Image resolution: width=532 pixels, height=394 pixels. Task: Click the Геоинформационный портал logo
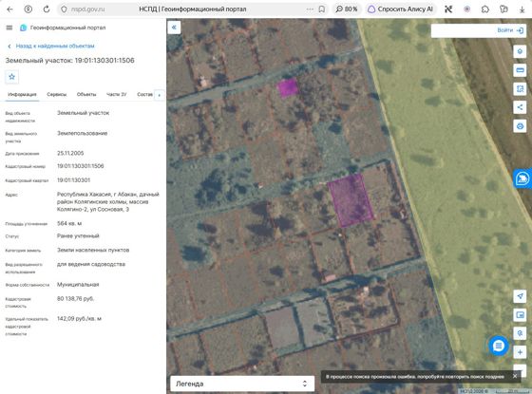pyautogui.click(x=63, y=28)
